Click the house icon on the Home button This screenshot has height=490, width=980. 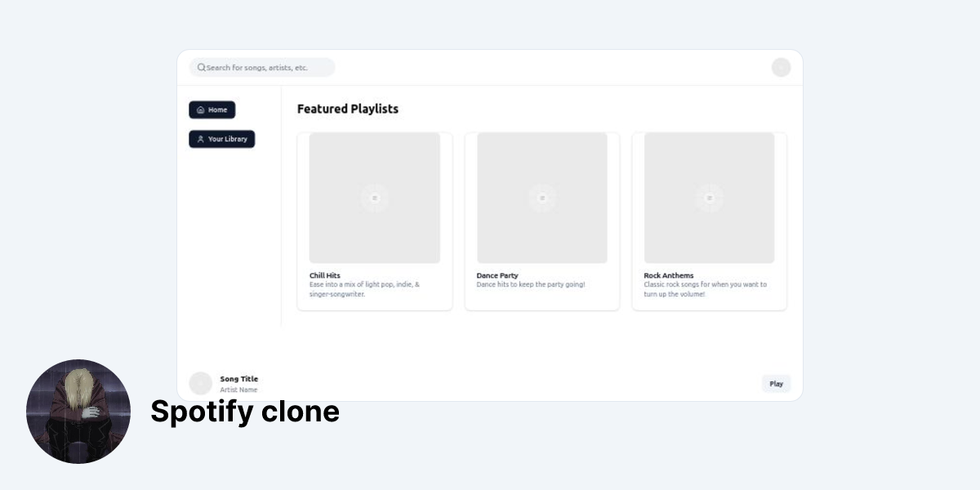point(201,110)
